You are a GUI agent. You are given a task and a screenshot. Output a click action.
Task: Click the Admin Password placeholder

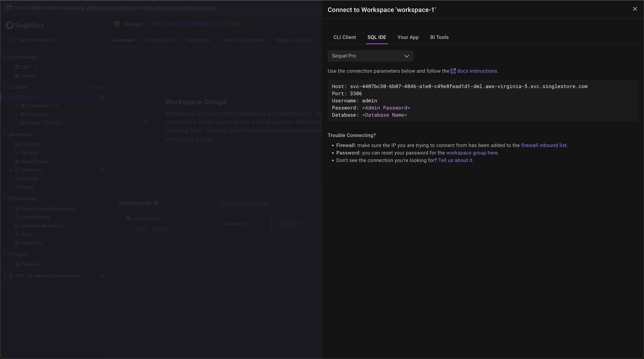(386, 108)
